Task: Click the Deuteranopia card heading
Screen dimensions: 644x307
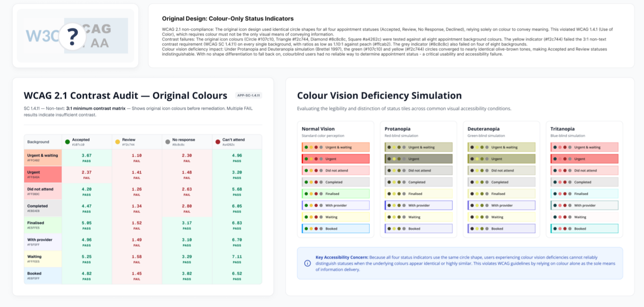Action: [483, 129]
